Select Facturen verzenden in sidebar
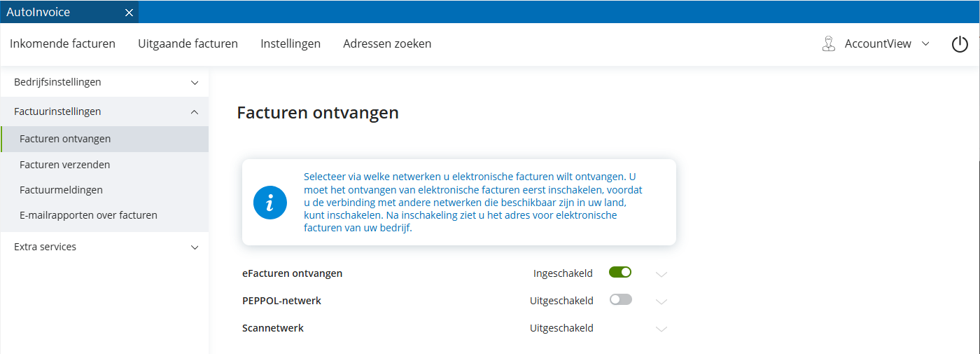Screen dimensions: 980x354 (65, 165)
